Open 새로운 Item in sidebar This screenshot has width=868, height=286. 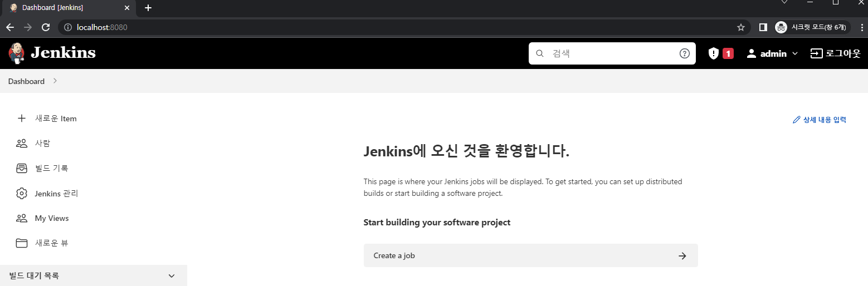click(56, 119)
